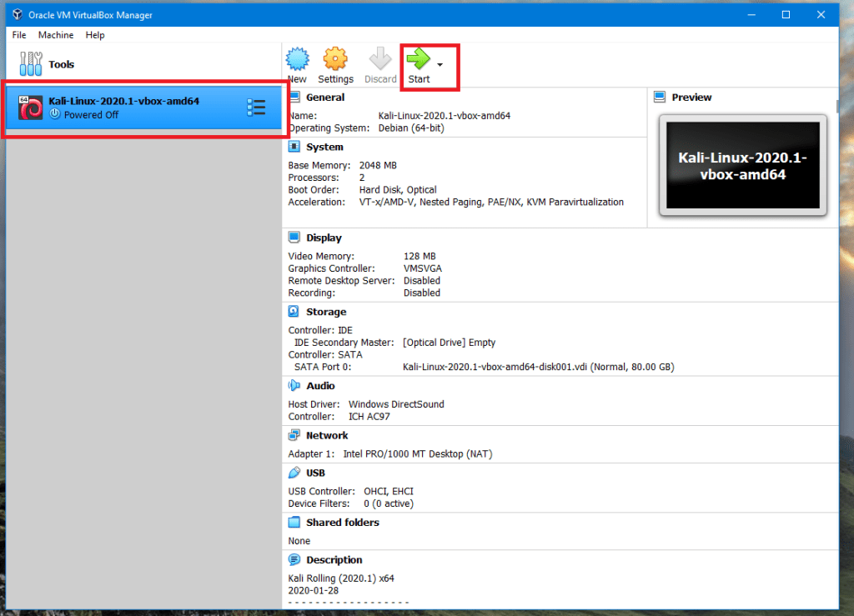Select the Tools wrench icon
Image resolution: width=854 pixels, height=616 pixels.
(31, 64)
